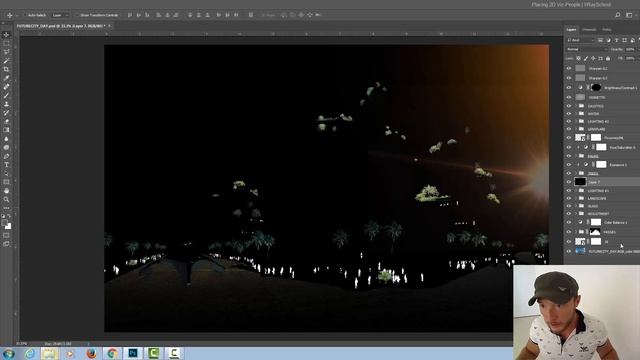The height and width of the screenshot is (360, 640).
Task: Select the Lasso tool
Action: 6,52
